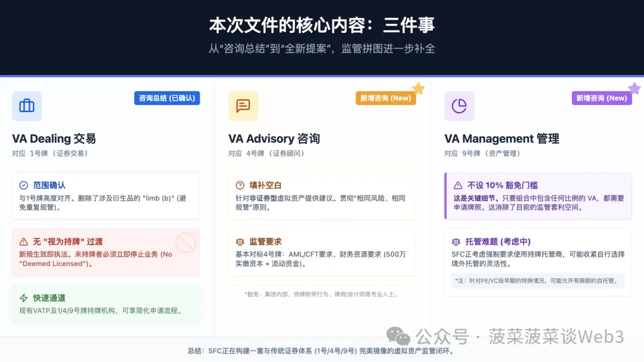Click the check-circle icon beside 范围确认
This screenshot has height=362, width=644.
24,185
